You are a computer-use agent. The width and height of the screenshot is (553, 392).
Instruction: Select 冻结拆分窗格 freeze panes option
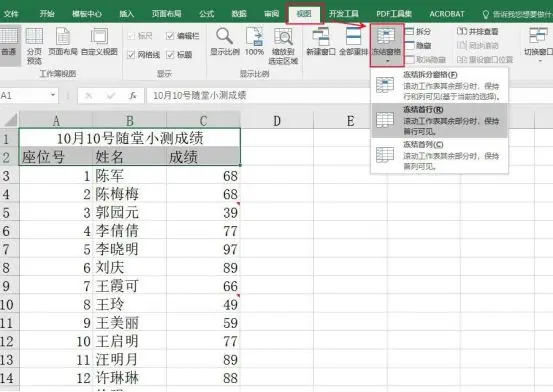click(x=439, y=85)
